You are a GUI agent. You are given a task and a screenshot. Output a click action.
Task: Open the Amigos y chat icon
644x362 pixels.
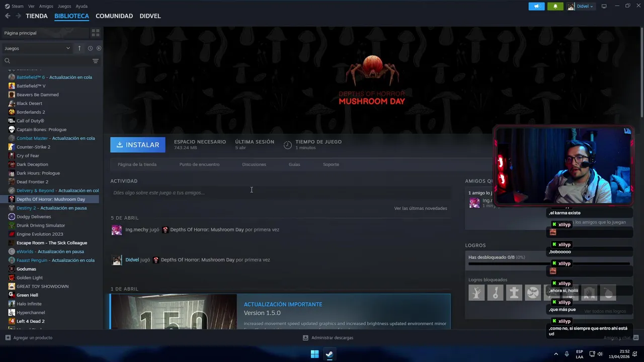click(x=636, y=338)
